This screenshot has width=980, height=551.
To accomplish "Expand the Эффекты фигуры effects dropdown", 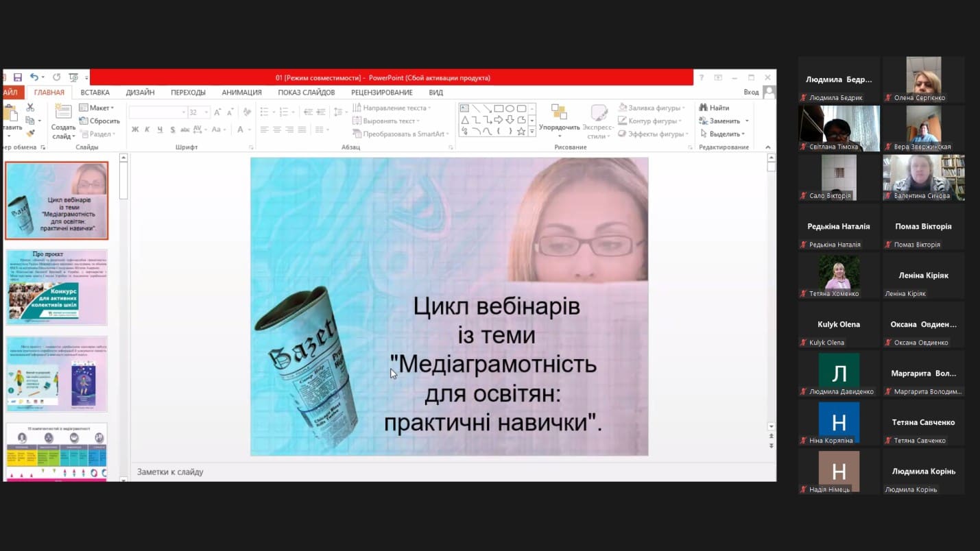I will 652,134.
